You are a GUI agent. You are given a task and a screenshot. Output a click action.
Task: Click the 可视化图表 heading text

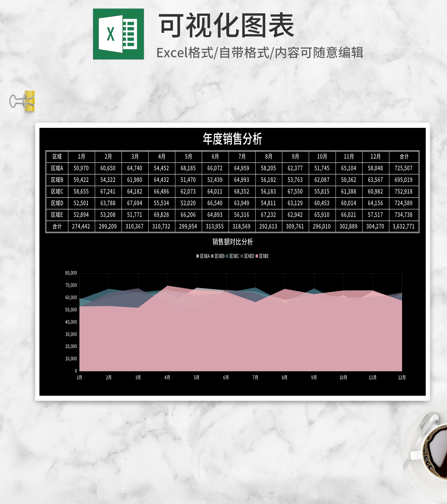tap(226, 26)
